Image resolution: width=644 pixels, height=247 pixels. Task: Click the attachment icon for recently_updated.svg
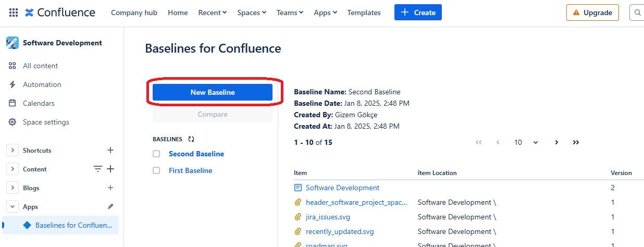[x=298, y=231]
